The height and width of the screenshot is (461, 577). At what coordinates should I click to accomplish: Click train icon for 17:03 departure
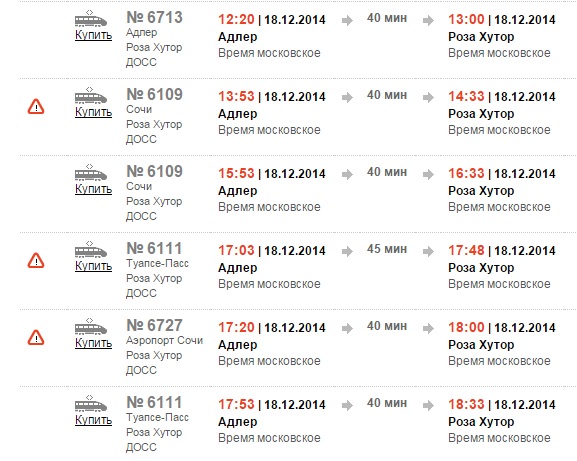pos(91,250)
